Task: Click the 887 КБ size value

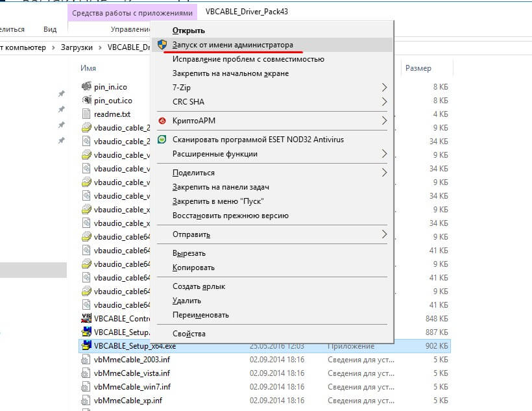Action: (437, 332)
